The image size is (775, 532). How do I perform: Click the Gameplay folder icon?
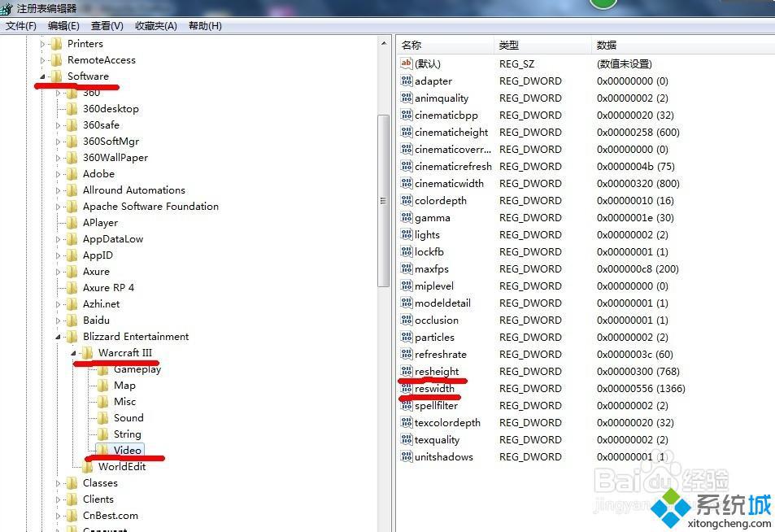(103, 368)
